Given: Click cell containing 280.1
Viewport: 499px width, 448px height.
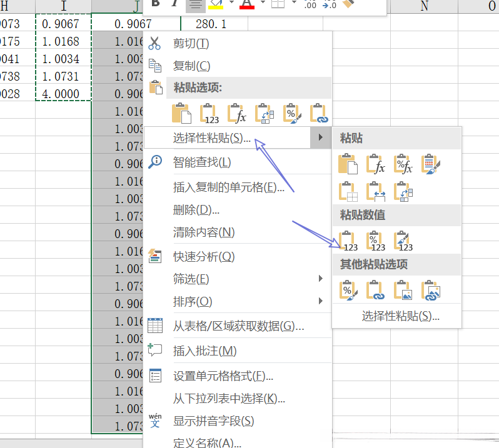Looking at the screenshot, I should click(x=214, y=24).
